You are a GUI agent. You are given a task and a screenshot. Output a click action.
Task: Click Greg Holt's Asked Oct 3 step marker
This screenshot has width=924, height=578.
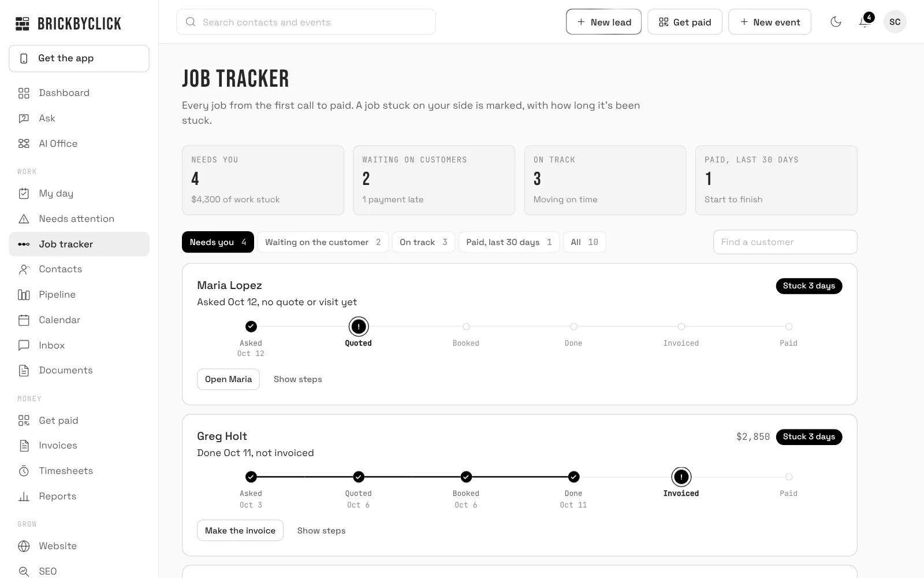point(251,477)
